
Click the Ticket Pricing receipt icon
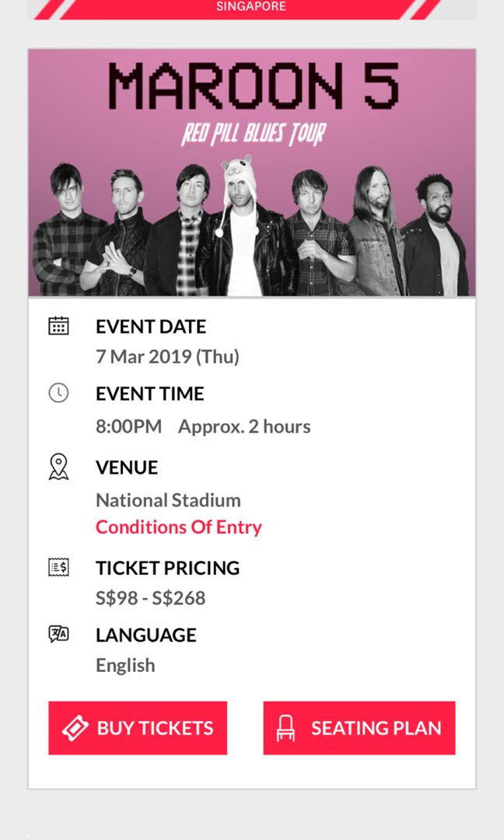(58, 568)
